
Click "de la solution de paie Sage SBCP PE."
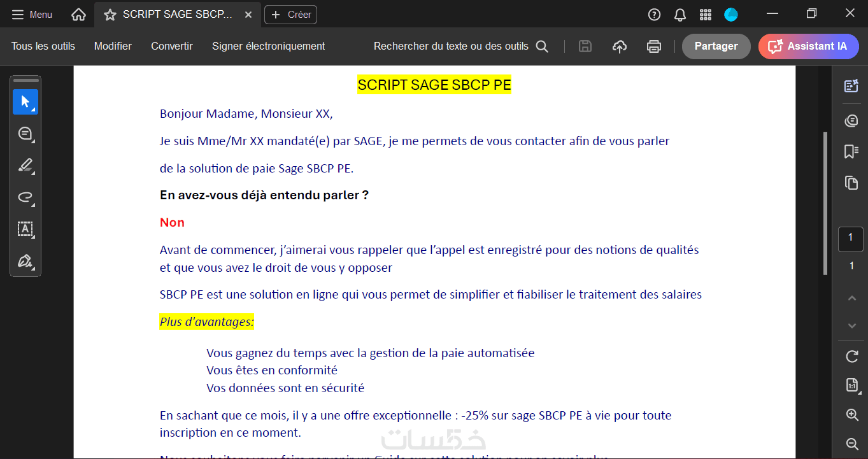click(x=257, y=169)
